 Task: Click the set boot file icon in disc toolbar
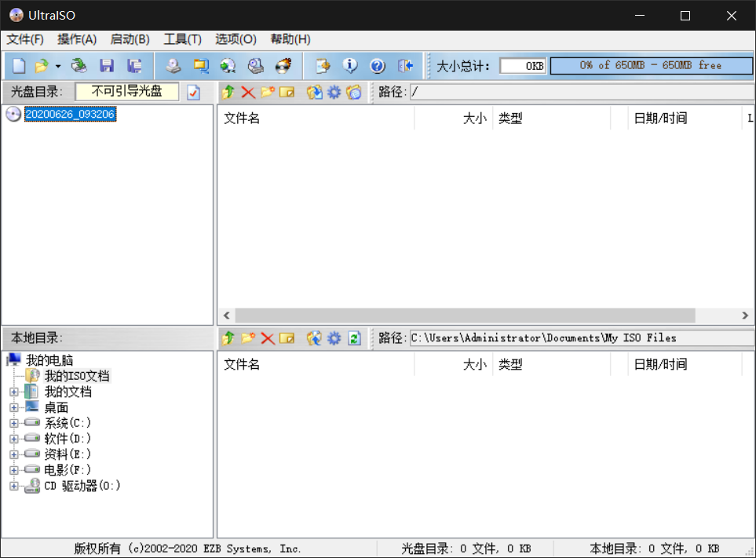click(354, 92)
